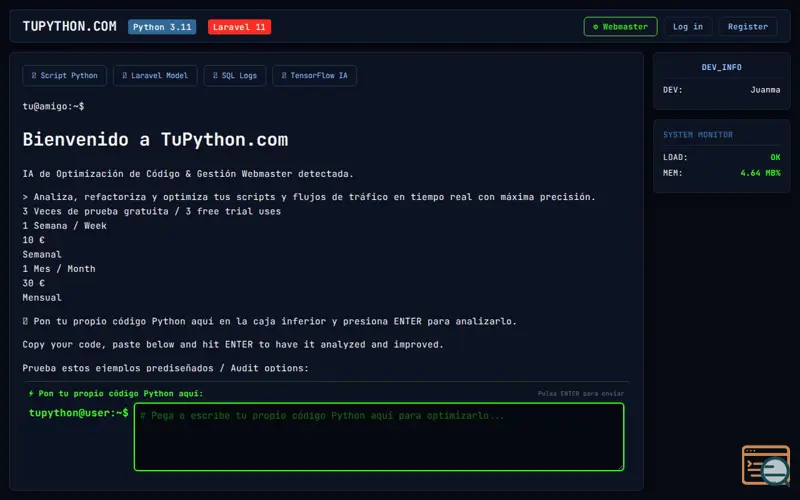Image resolution: width=800 pixels, height=500 pixels.
Task: Click the '10 €' price text
Action: pos(33,240)
